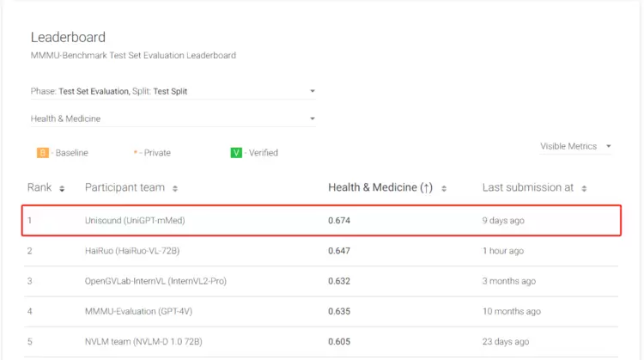Click the Leaderboard heading
Viewport: 644px width, 360px height.
pyautogui.click(x=68, y=37)
